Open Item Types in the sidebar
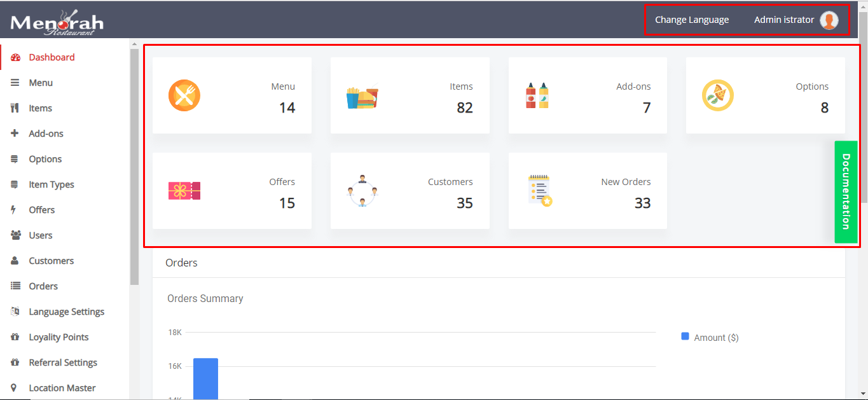 click(51, 184)
